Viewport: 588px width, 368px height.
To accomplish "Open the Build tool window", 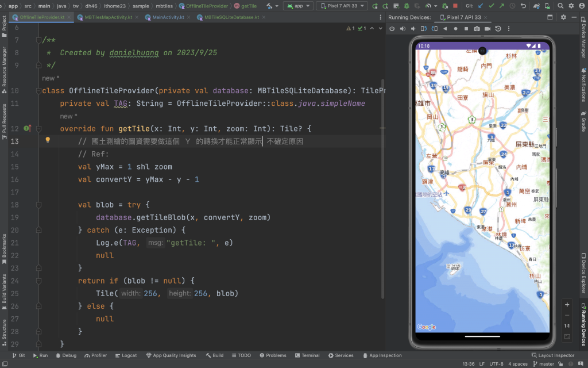I will click(x=215, y=355).
